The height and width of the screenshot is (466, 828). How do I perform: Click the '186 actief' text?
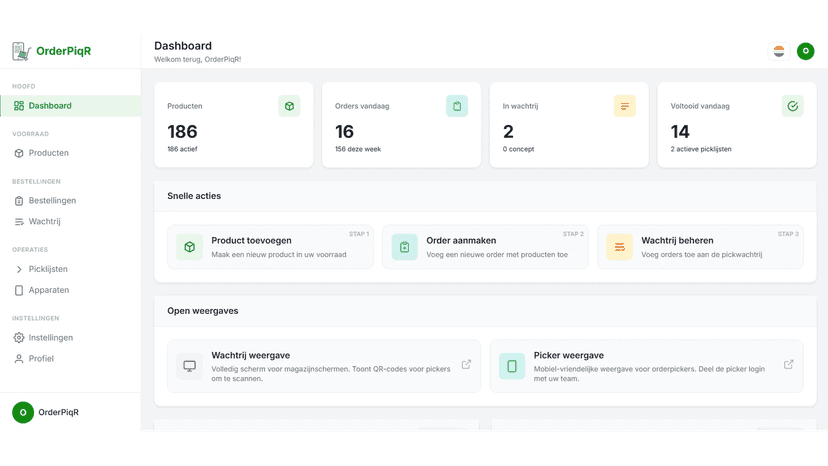point(182,150)
